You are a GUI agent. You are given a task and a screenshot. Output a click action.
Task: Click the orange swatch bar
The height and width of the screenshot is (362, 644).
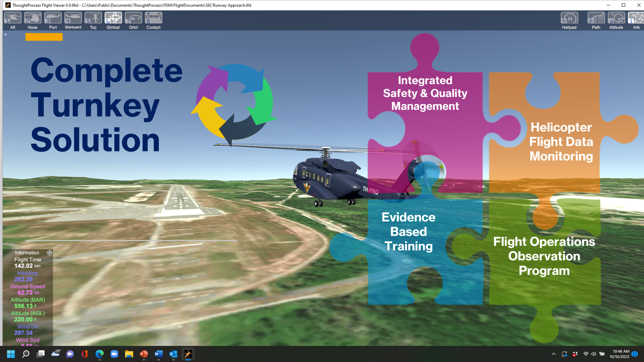pyautogui.click(x=44, y=37)
